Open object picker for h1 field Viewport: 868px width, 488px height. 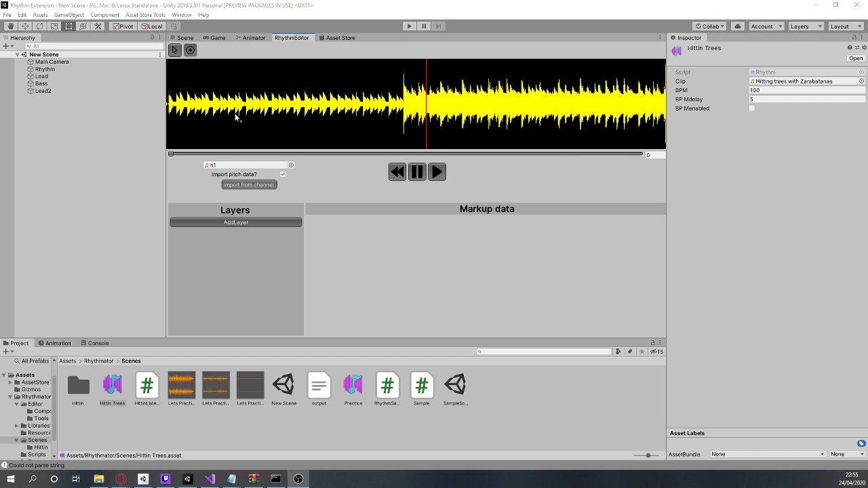[291, 165]
